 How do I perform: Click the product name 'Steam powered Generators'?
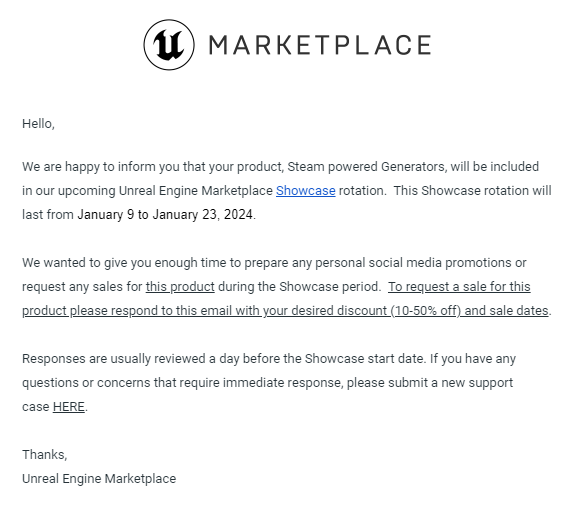366,167
